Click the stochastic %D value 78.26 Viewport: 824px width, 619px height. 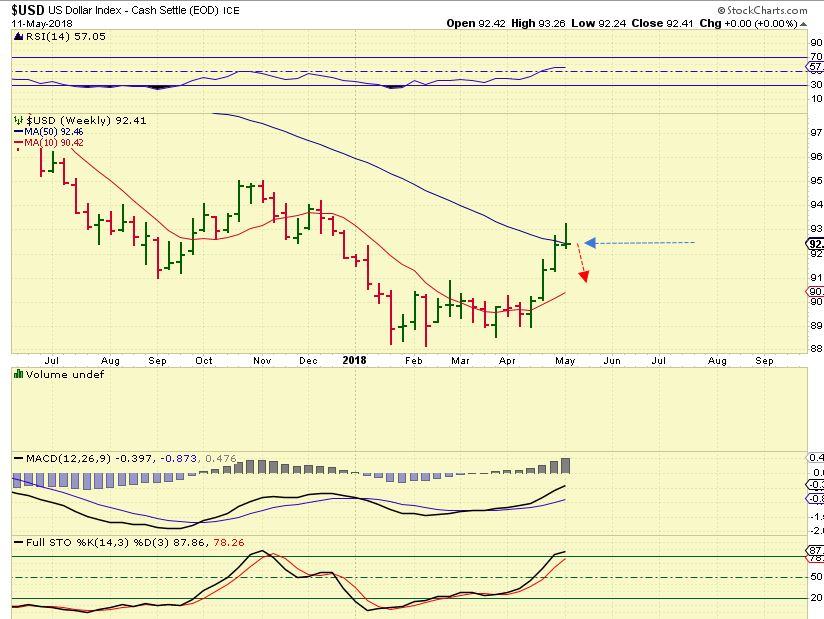tap(229, 542)
